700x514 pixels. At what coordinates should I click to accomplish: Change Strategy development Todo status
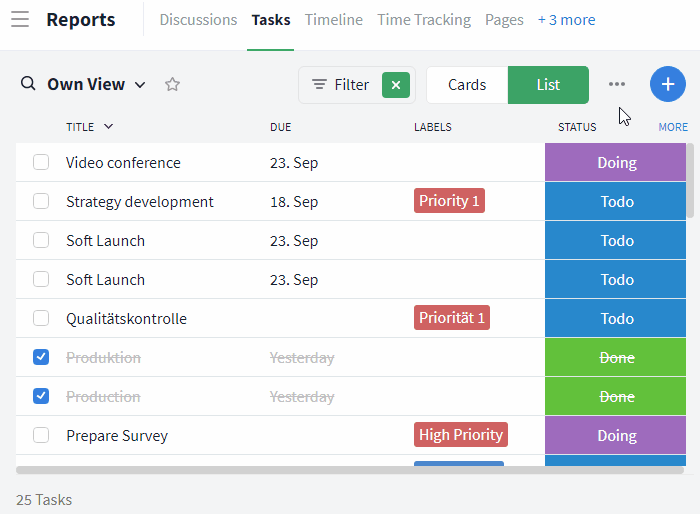615,201
